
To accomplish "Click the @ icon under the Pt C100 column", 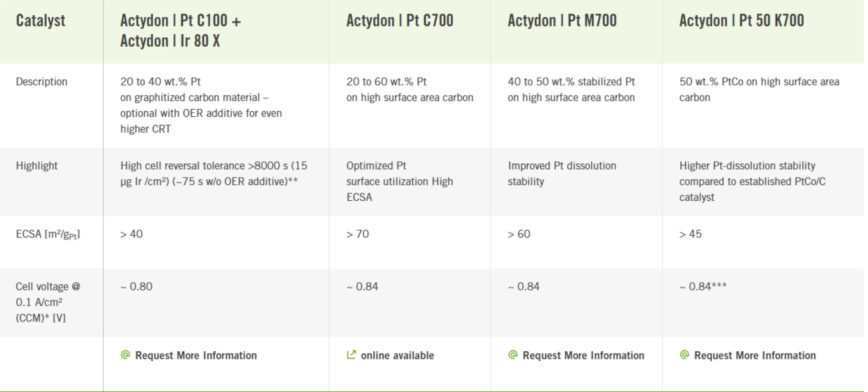I will (125, 355).
